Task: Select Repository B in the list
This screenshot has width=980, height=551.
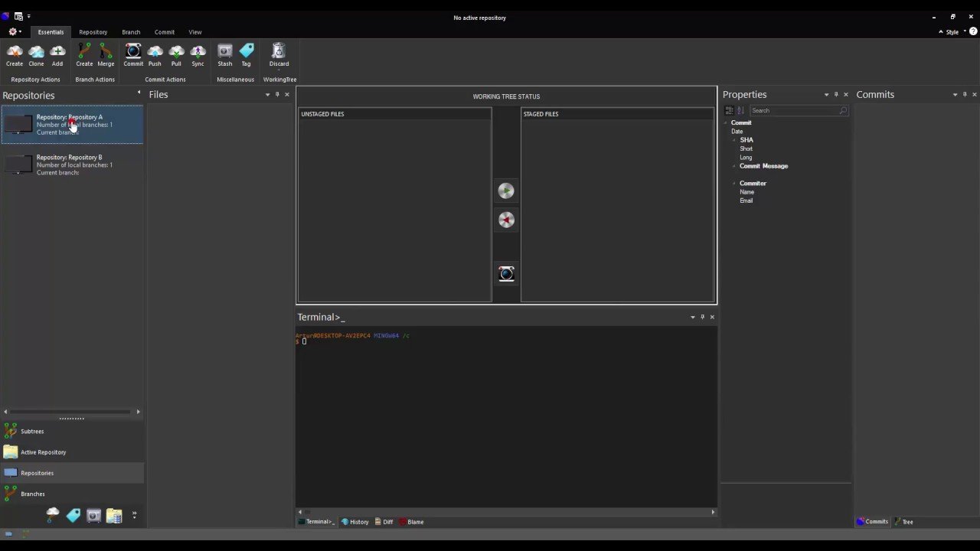Action: coord(69,165)
